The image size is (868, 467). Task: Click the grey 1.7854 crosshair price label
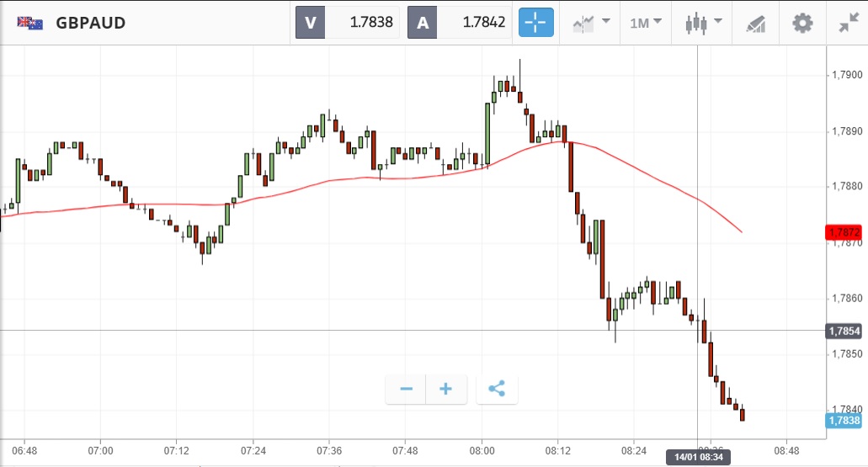click(844, 331)
